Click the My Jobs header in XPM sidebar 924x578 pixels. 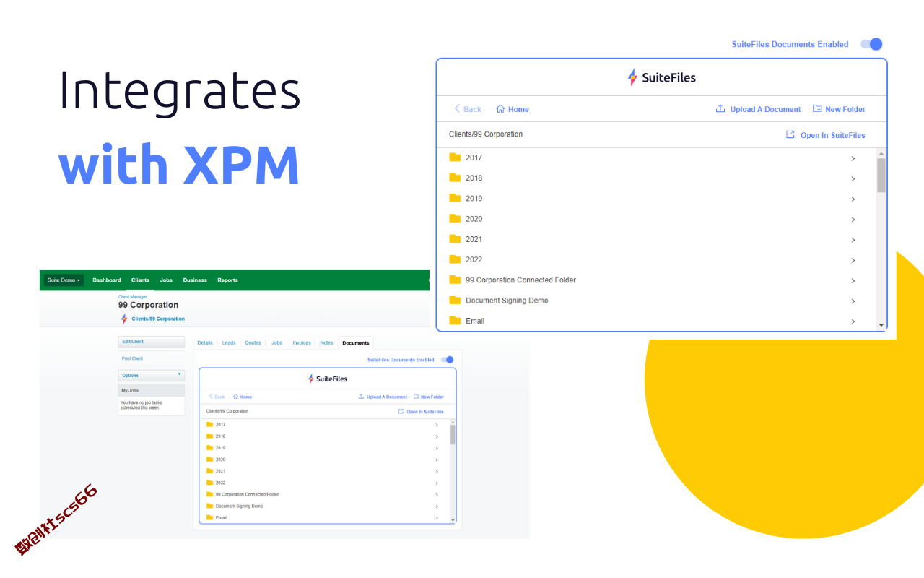pyautogui.click(x=151, y=390)
